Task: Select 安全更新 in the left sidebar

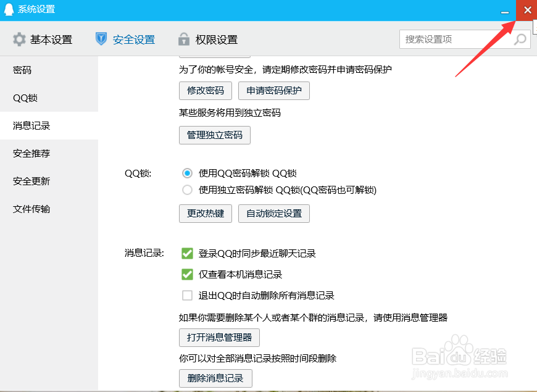Action: click(49, 181)
